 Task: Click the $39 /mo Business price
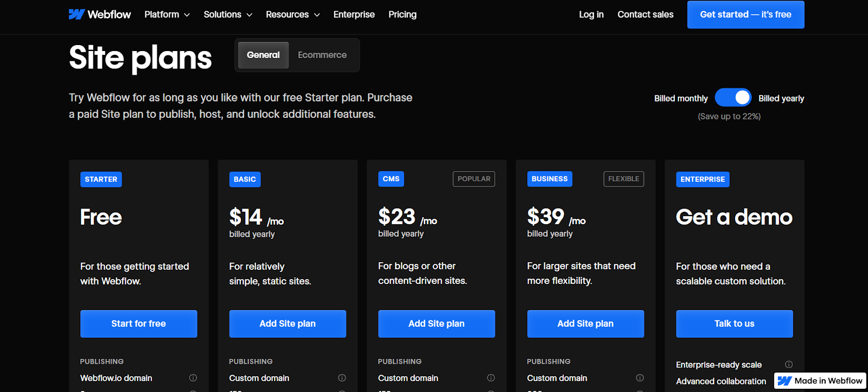(557, 217)
